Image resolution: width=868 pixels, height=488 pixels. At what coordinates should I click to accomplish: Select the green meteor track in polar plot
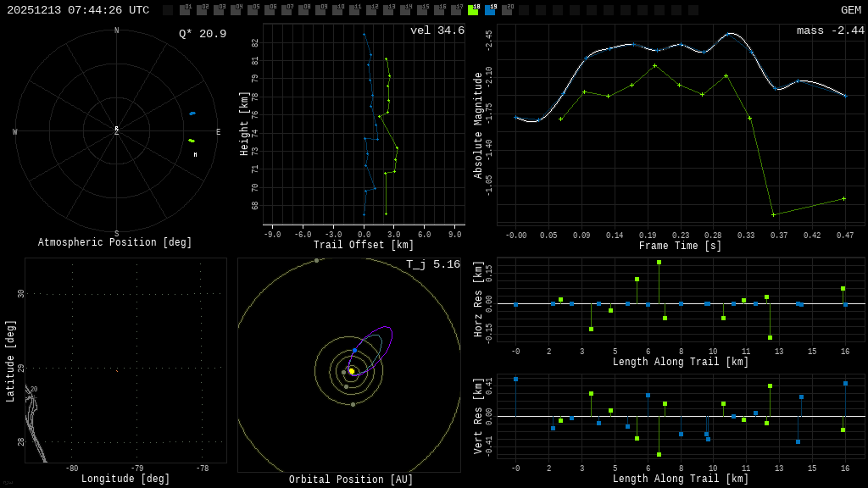coord(192,141)
